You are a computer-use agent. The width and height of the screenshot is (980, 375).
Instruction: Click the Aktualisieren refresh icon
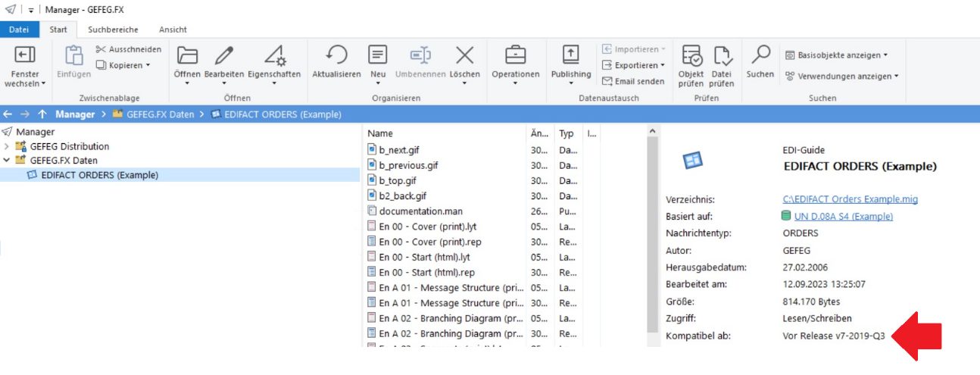click(x=336, y=55)
